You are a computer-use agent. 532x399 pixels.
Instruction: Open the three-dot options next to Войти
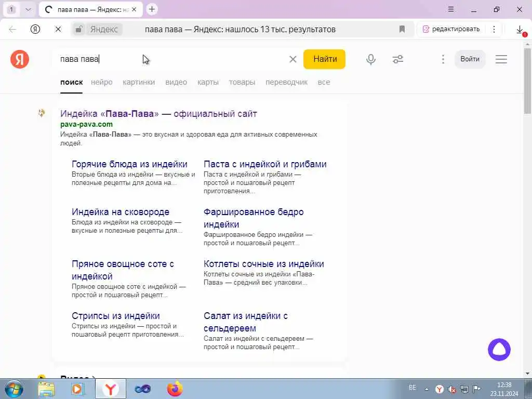[x=443, y=59]
